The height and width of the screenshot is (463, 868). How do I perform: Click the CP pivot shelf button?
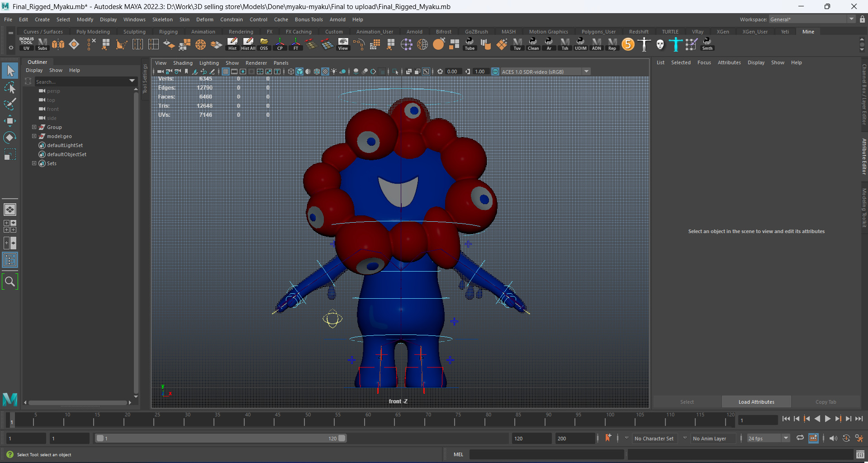pos(280,44)
